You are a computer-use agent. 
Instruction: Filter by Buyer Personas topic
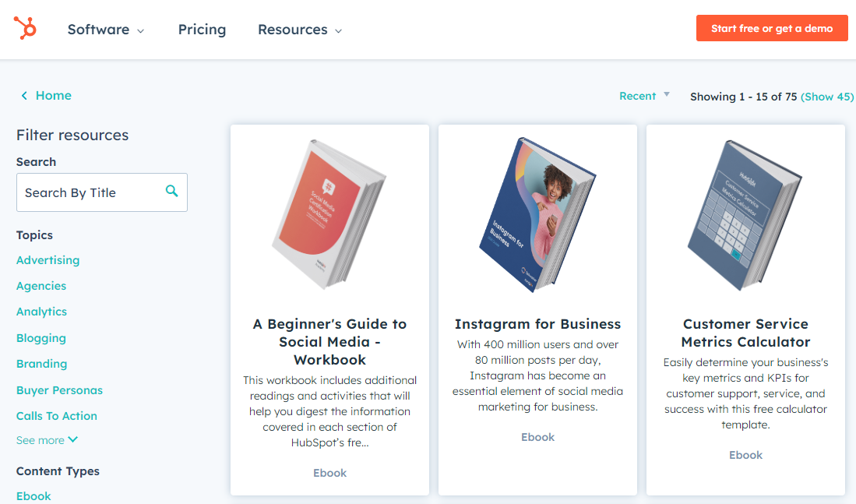coord(59,389)
